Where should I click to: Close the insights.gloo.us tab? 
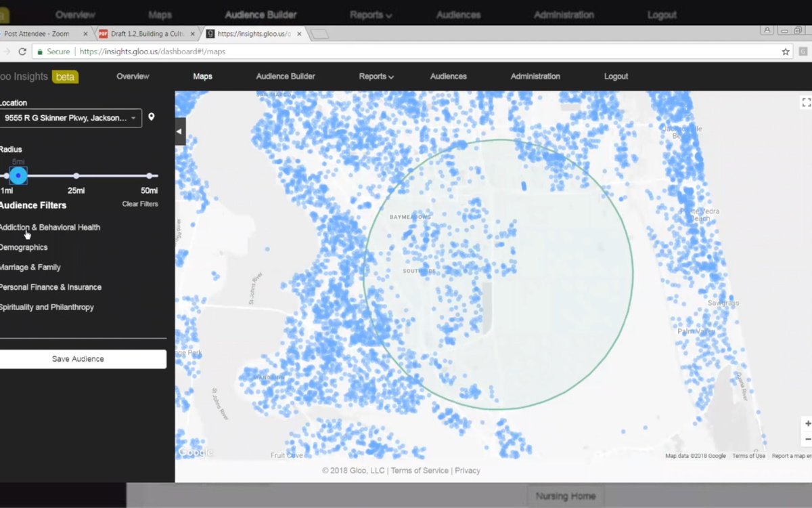[x=300, y=33]
